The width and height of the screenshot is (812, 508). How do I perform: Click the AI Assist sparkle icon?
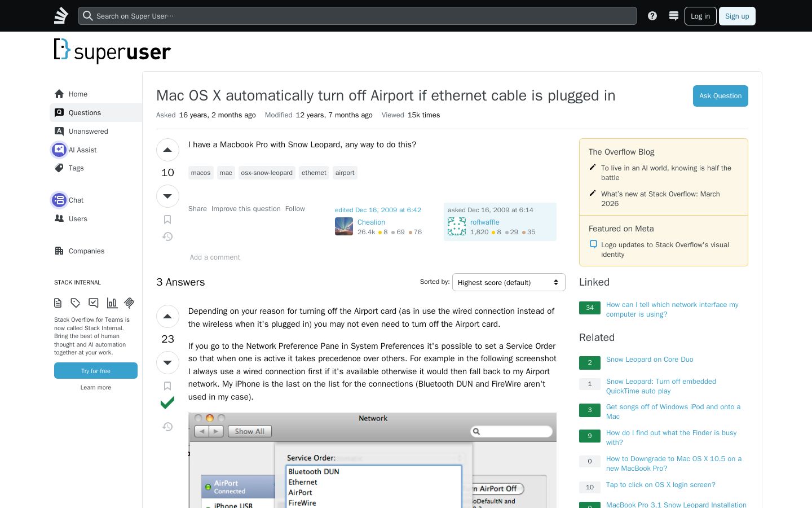[x=59, y=150]
